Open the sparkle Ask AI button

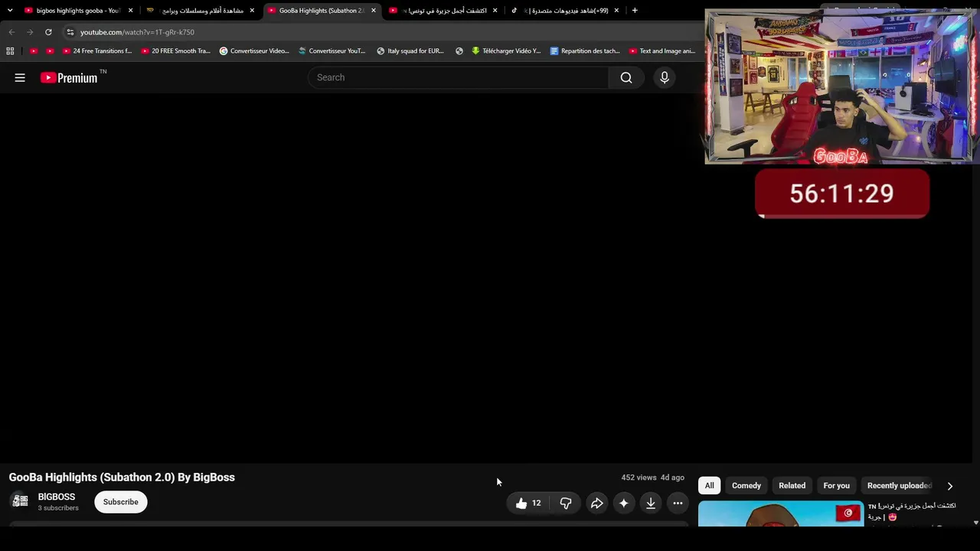(624, 503)
